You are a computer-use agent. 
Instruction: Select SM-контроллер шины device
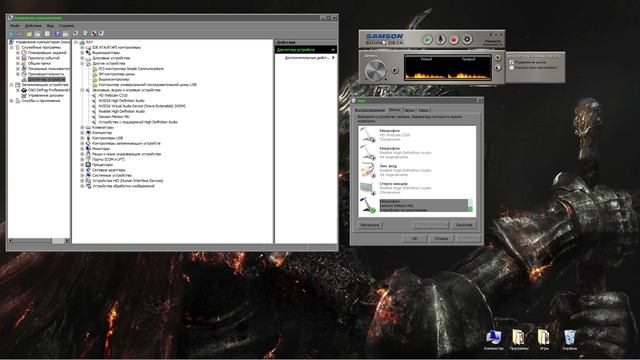(x=117, y=74)
